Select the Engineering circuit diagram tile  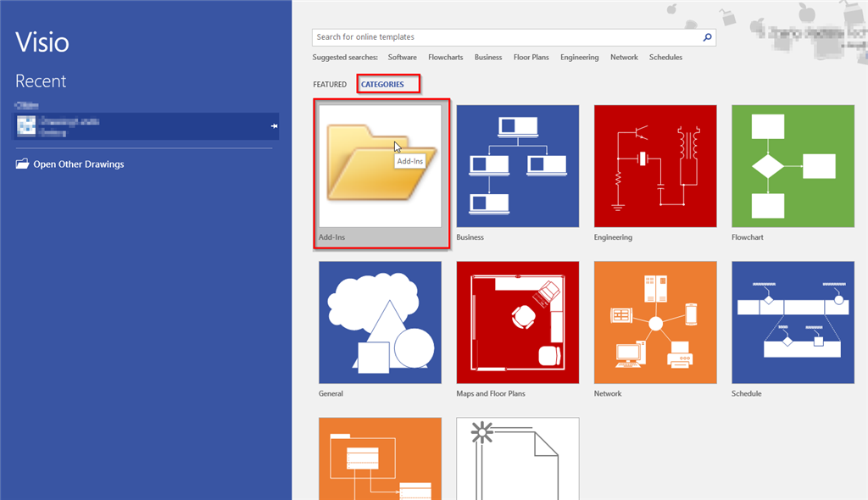(655, 166)
